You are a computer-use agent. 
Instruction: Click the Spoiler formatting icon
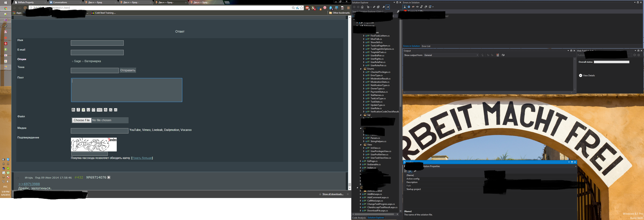pos(100,110)
